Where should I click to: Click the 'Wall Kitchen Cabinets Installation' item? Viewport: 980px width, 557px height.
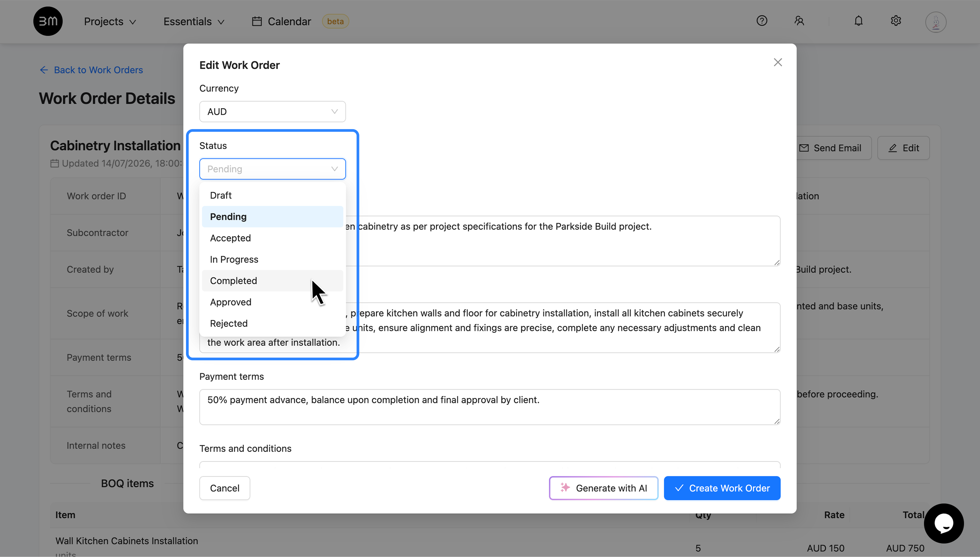(x=127, y=541)
